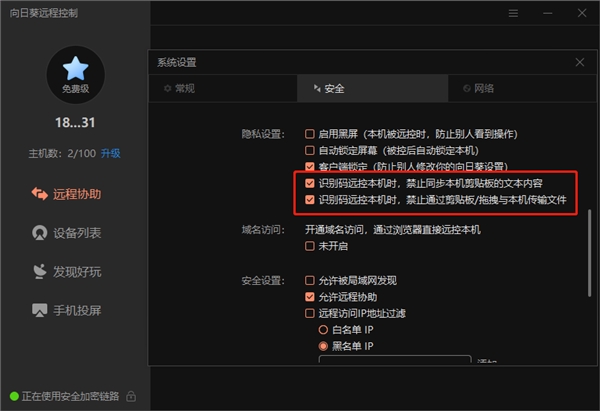The width and height of the screenshot is (600, 411).
Task: Click the 18...31 account name
Action: click(75, 122)
